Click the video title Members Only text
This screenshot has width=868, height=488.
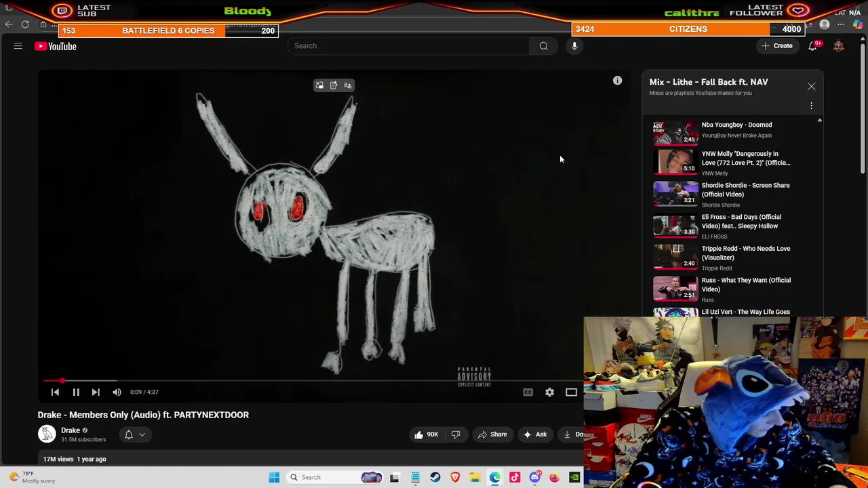[143, 415]
